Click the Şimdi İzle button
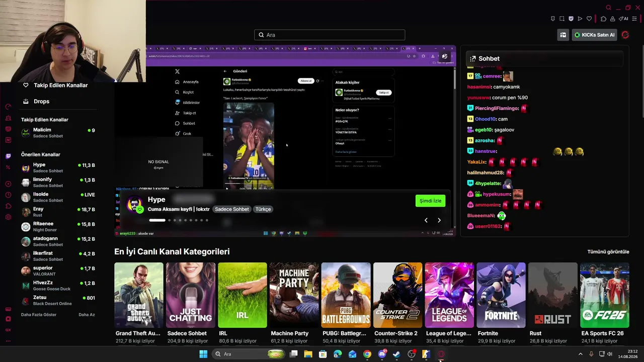Viewport: 644px width, 362px height. (x=430, y=201)
